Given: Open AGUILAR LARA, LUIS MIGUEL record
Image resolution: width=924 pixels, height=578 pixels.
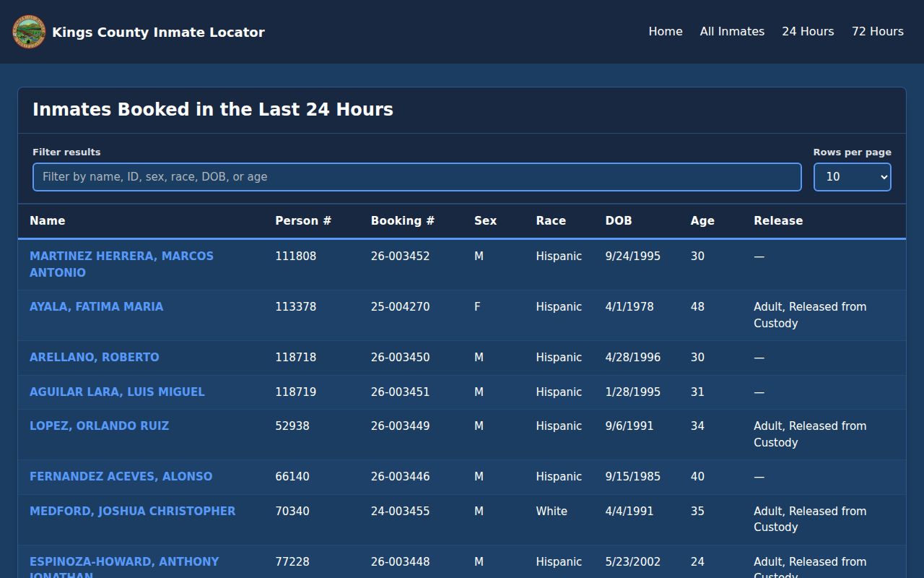Looking at the screenshot, I should tap(117, 392).
